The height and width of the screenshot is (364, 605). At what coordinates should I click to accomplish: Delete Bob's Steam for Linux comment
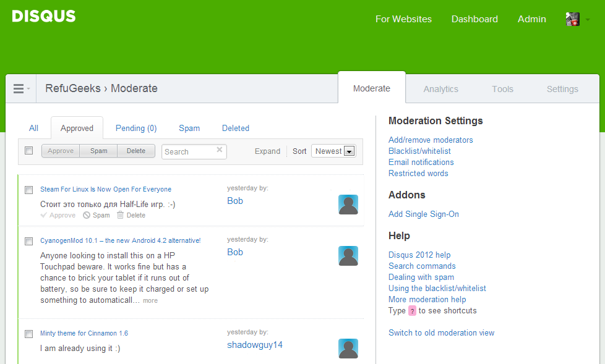point(131,215)
